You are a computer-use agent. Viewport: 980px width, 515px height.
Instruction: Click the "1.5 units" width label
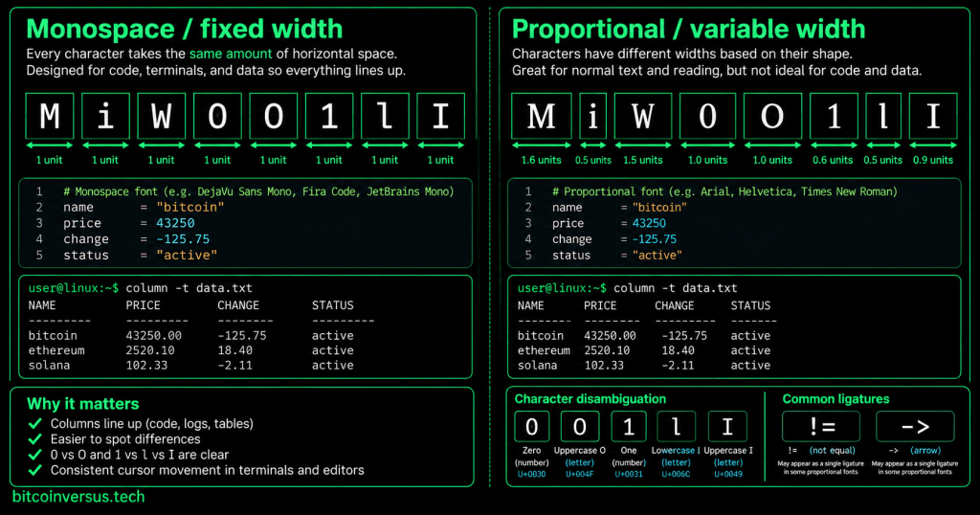click(x=642, y=160)
